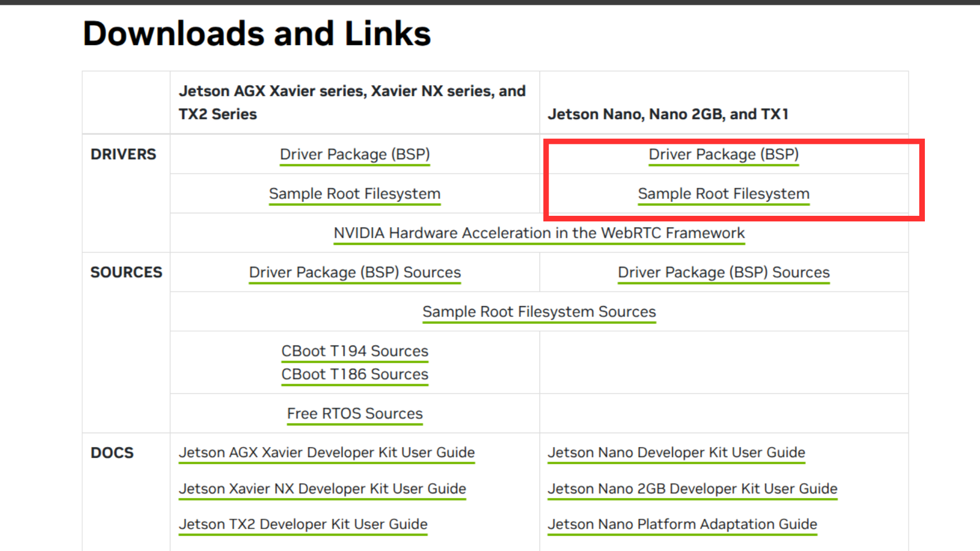Open NVIDIA Hardware Acceleration in WebRTC Framework link
This screenshot has width=980, height=551.
point(539,233)
